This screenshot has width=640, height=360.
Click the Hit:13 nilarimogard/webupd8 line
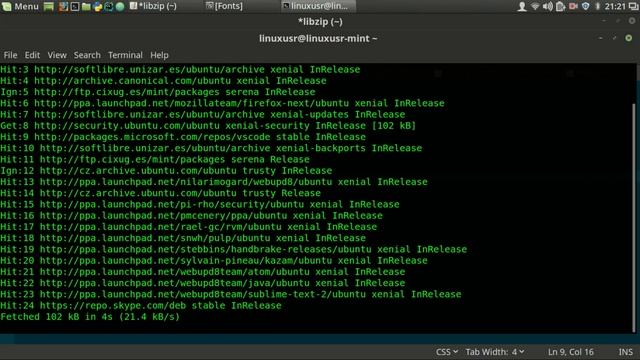click(x=214, y=182)
